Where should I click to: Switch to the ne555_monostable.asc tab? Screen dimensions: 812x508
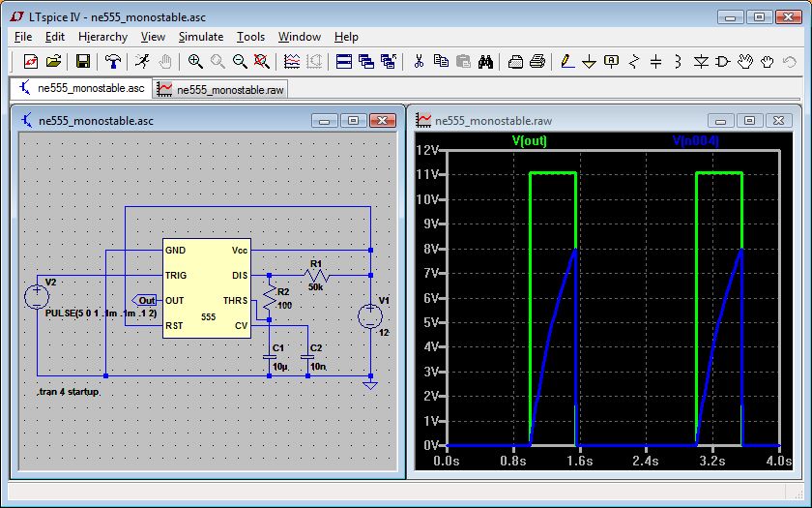coord(81,88)
